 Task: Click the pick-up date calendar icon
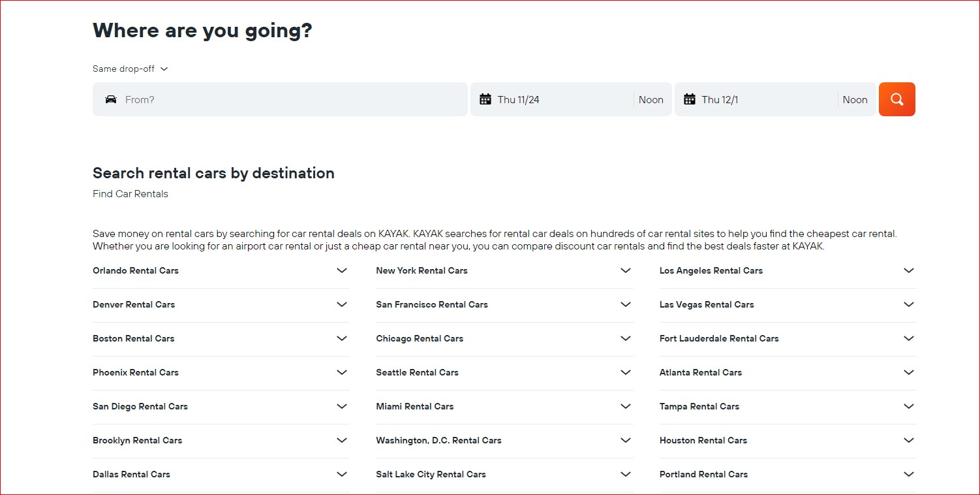point(485,99)
